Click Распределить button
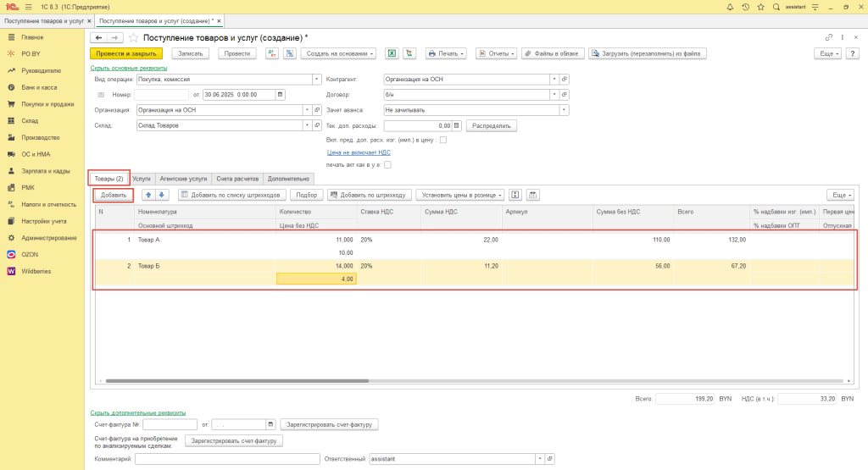The width and height of the screenshot is (868, 470). (492, 125)
